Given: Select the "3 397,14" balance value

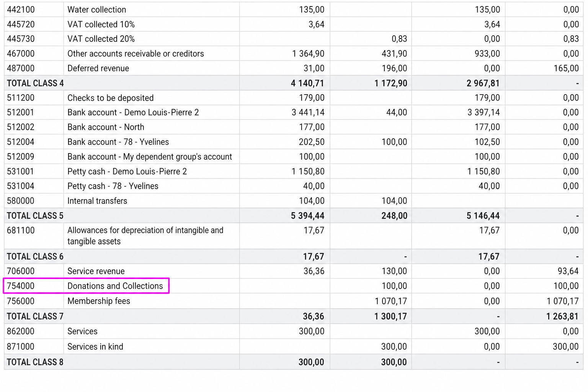Looking at the screenshot, I should click(x=483, y=113).
